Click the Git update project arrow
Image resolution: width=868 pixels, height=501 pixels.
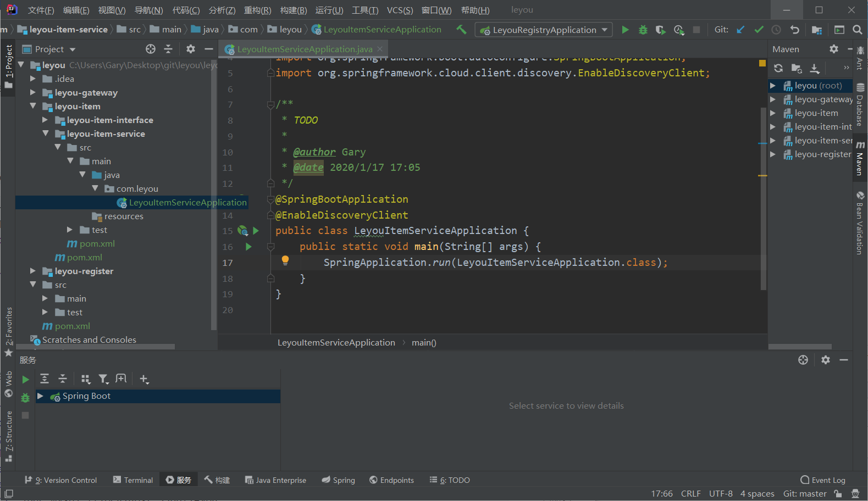(740, 30)
